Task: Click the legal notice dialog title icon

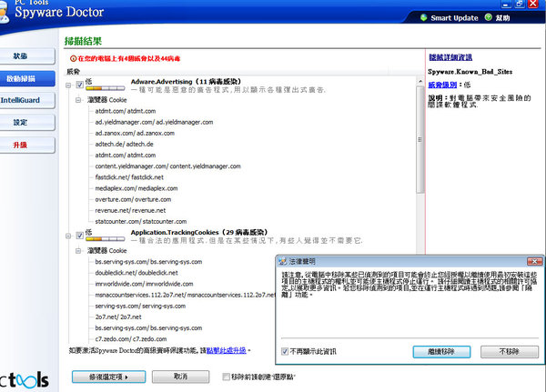Action: click(282, 261)
